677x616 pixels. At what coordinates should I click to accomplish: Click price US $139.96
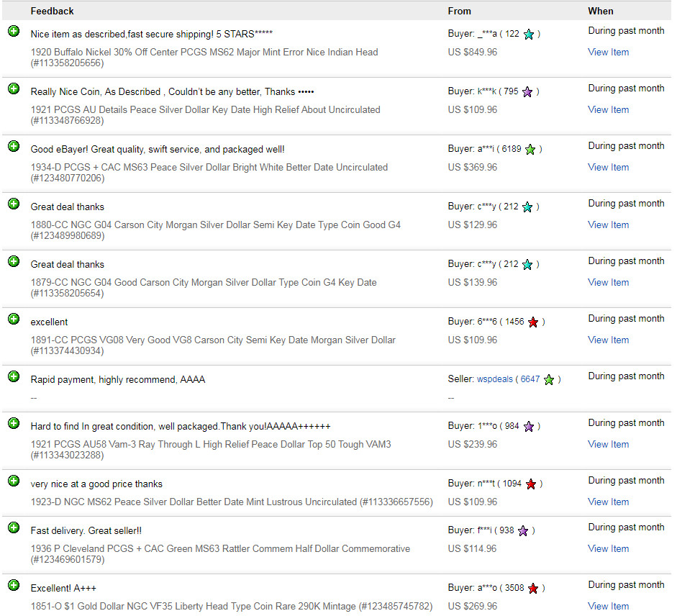click(x=473, y=282)
